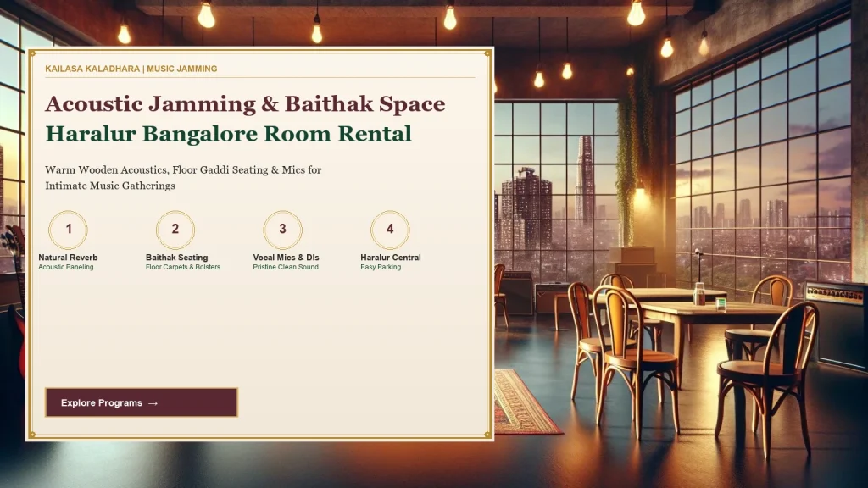868x488 pixels.
Task: Click the 'Pristine Clean Sound' subtitle
Action: pos(286,267)
